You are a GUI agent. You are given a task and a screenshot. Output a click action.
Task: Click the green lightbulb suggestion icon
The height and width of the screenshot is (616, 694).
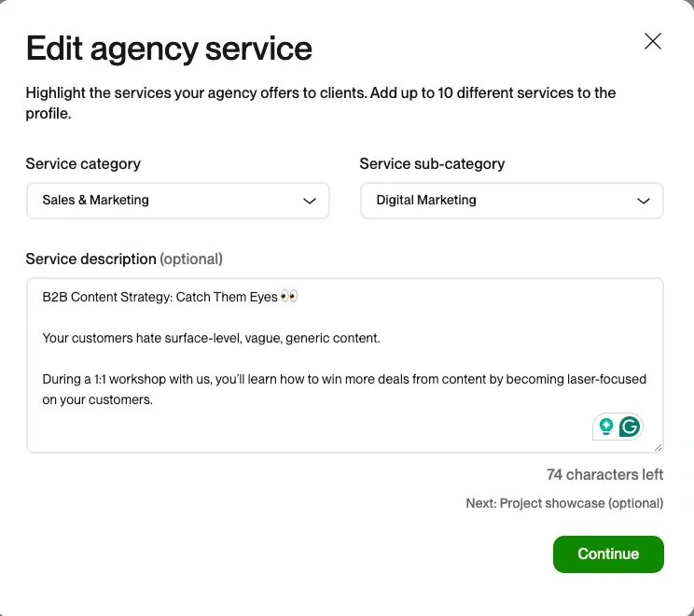click(x=605, y=427)
